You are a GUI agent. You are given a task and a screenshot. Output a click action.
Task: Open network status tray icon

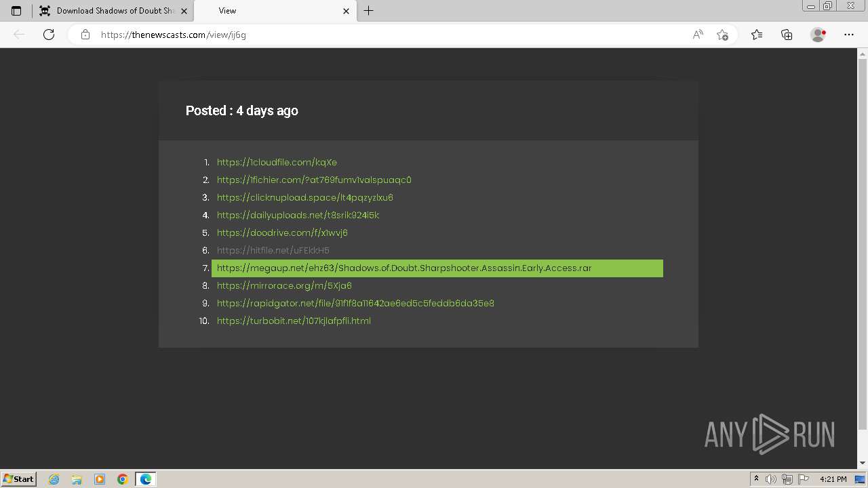click(x=787, y=479)
